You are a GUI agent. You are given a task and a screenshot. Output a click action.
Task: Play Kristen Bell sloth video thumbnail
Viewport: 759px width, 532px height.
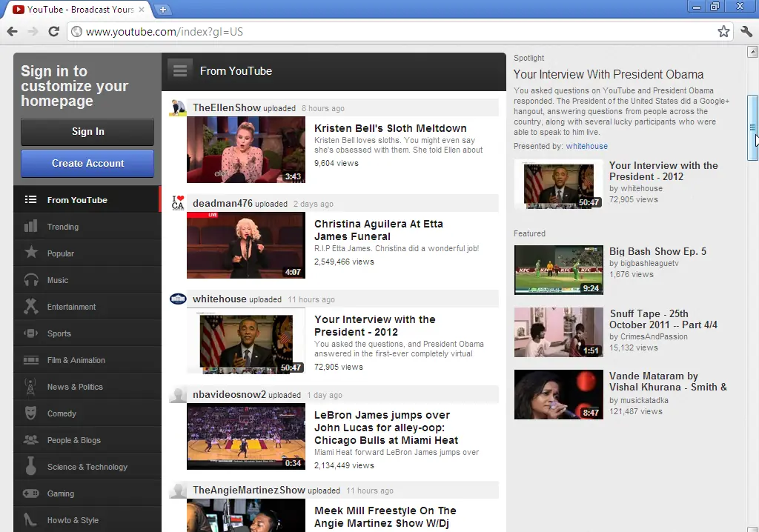pyautogui.click(x=246, y=150)
